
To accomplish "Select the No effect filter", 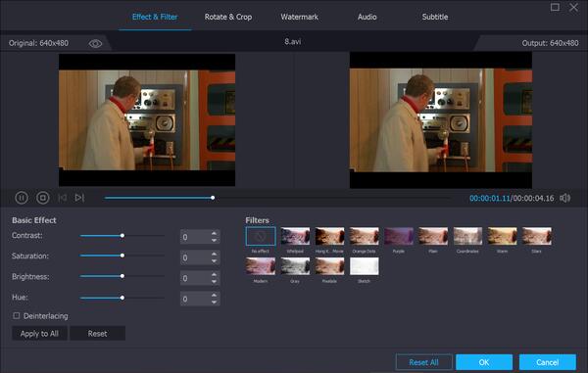I will click(x=261, y=236).
